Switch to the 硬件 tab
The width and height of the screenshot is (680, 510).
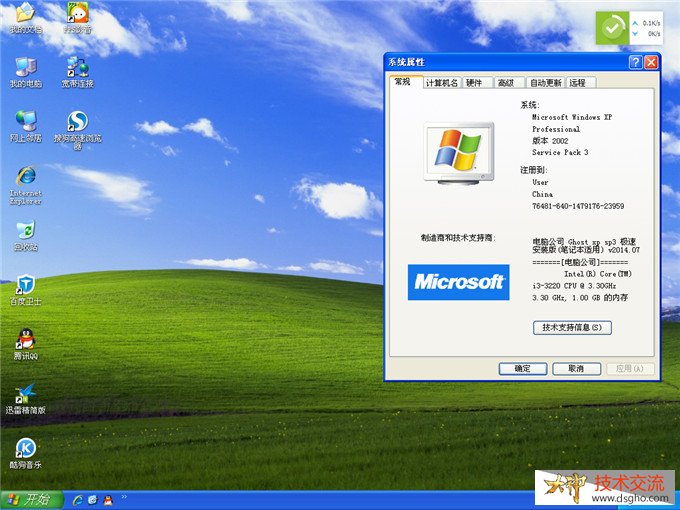click(x=475, y=83)
